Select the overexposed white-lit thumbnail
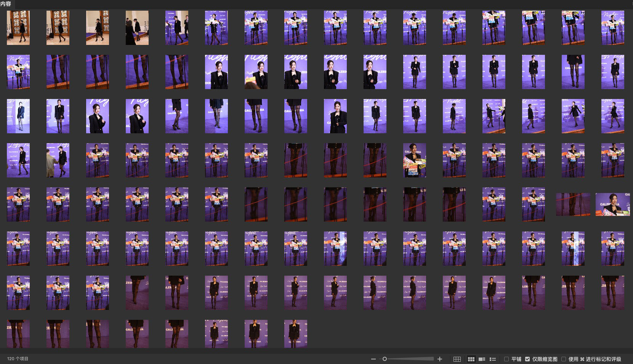 pos(18,116)
